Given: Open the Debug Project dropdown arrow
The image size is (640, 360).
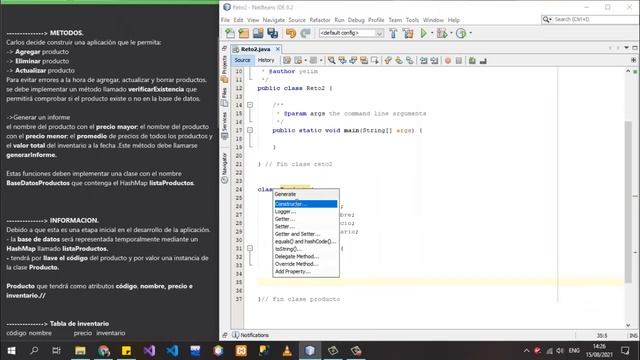Looking at the screenshot, I should (451, 33).
